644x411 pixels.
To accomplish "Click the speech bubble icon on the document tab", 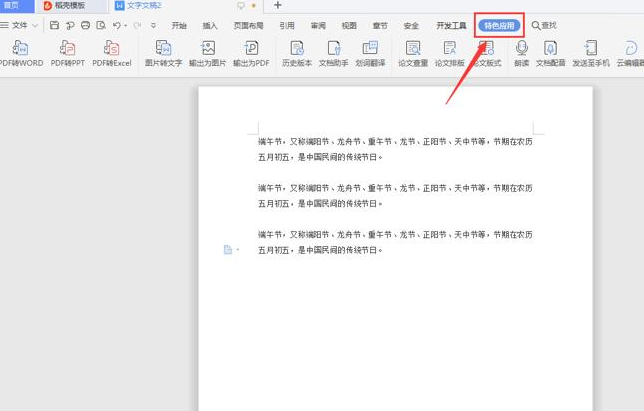I will pyautogui.click(x=241, y=5).
